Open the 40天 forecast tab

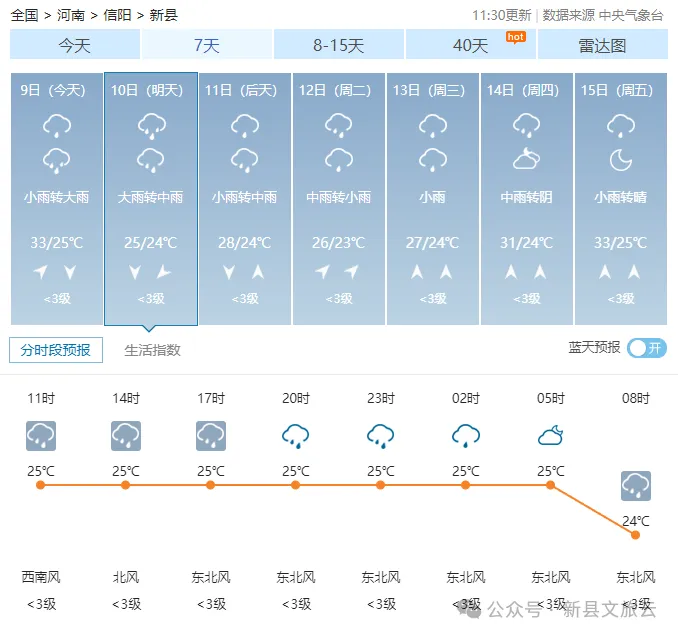pyautogui.click(x=470, y=45)
